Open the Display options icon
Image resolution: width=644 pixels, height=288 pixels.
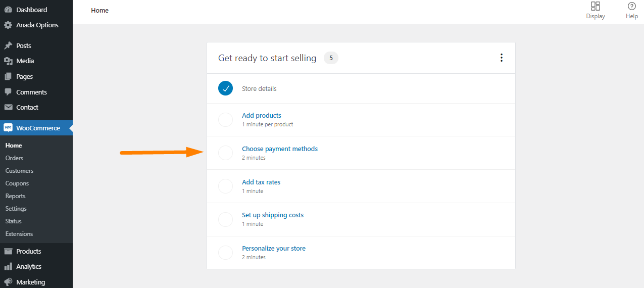click(x=596, y=6)
